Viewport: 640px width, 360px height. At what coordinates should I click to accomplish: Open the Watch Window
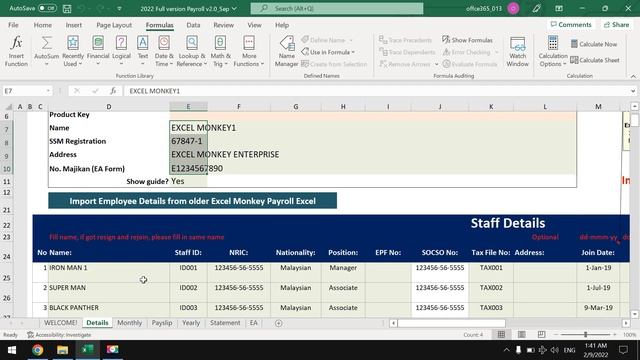point(518,51)
